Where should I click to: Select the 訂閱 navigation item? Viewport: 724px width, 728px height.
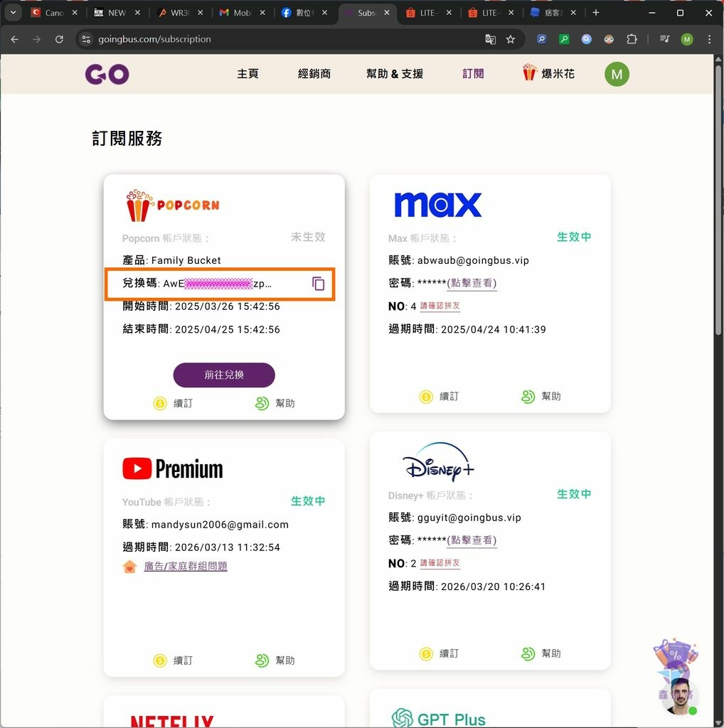pyautogui.click(x=473, y=74)
